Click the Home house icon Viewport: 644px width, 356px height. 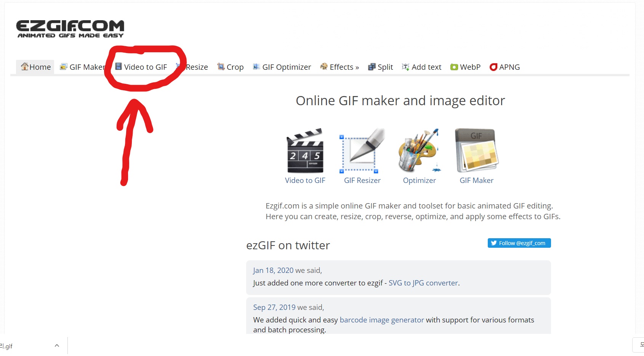pyautogui.click(x=25, y=66)
